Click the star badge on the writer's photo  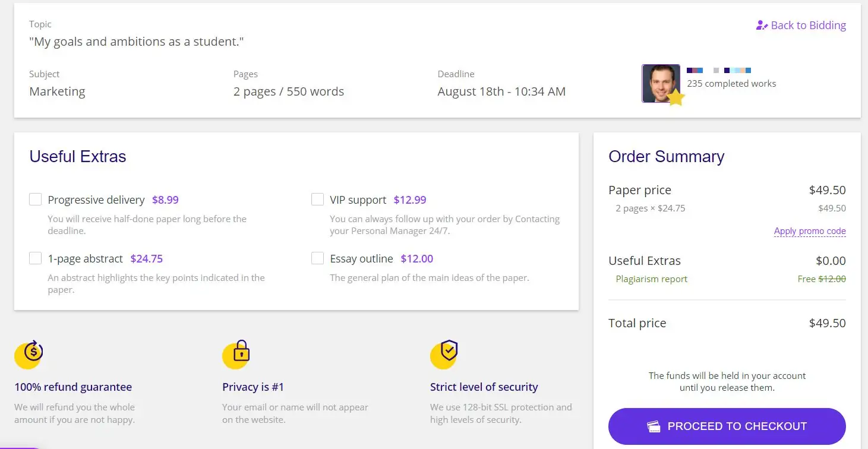click(x=676, y=99)
